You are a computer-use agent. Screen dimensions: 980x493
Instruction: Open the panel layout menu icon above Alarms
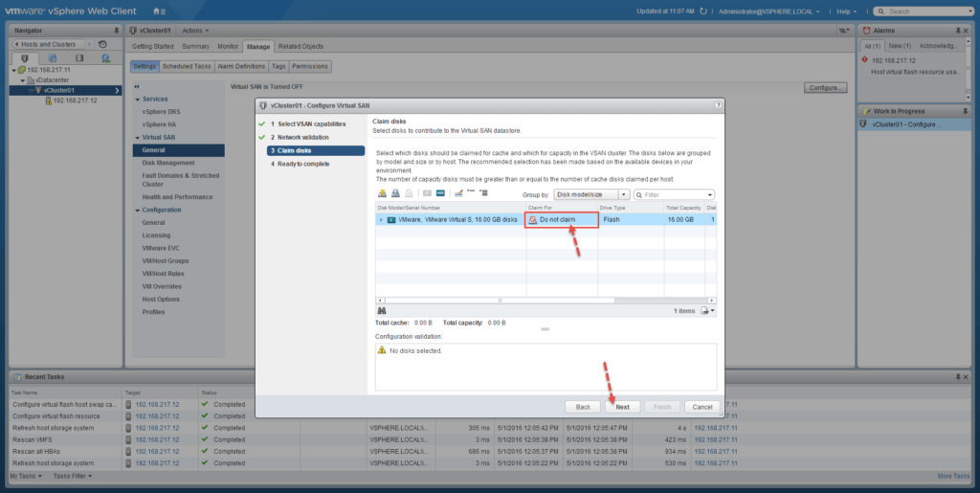click(x=844, y=31)
